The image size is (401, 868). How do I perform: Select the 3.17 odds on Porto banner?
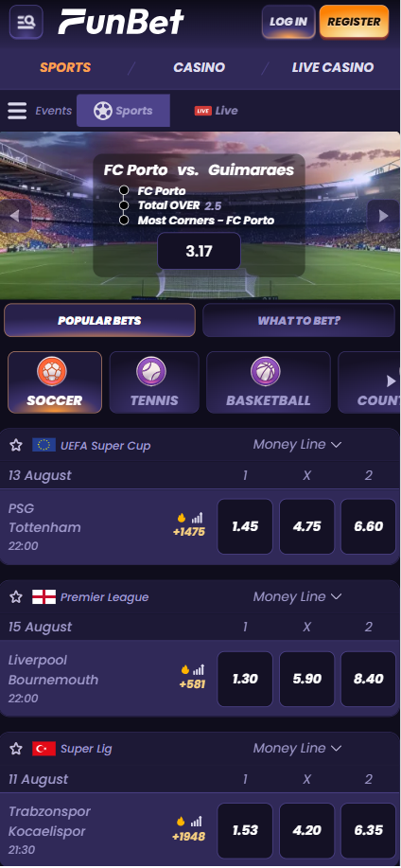(x=200, y=252)
